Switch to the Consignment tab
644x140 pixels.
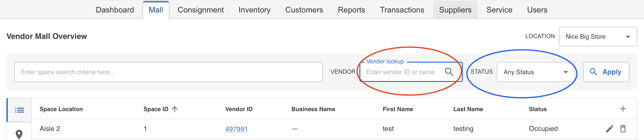pos(200,10)
